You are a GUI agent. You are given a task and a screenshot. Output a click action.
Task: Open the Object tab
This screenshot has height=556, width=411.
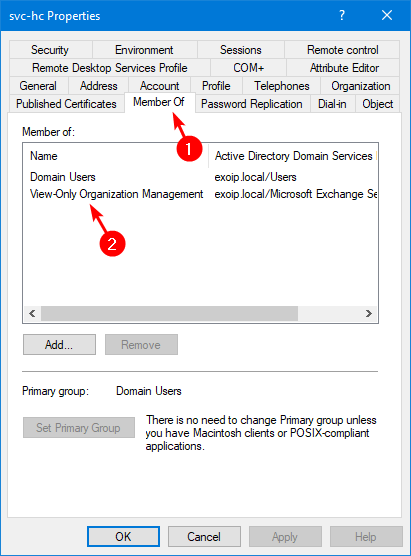tap(377, 104)
